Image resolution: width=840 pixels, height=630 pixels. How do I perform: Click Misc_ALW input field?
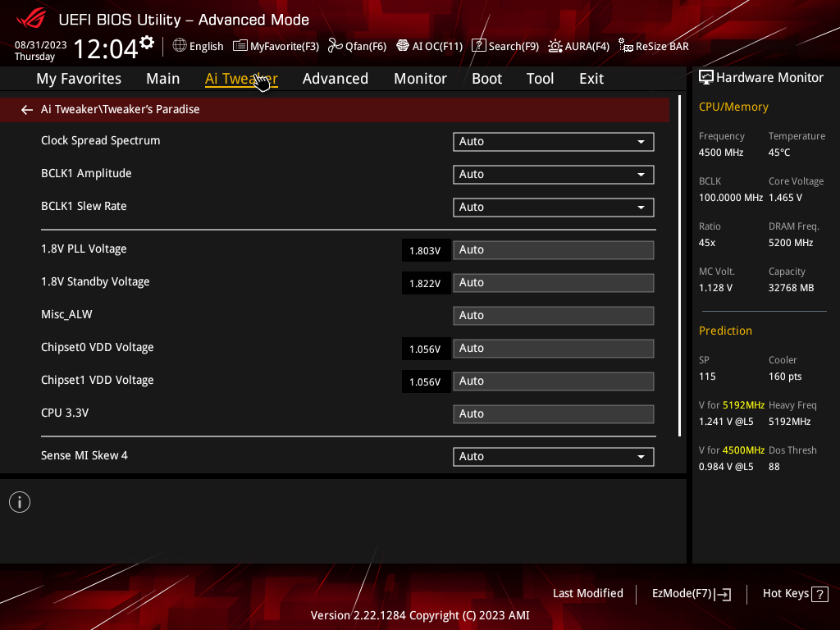(x=554, y=316)
